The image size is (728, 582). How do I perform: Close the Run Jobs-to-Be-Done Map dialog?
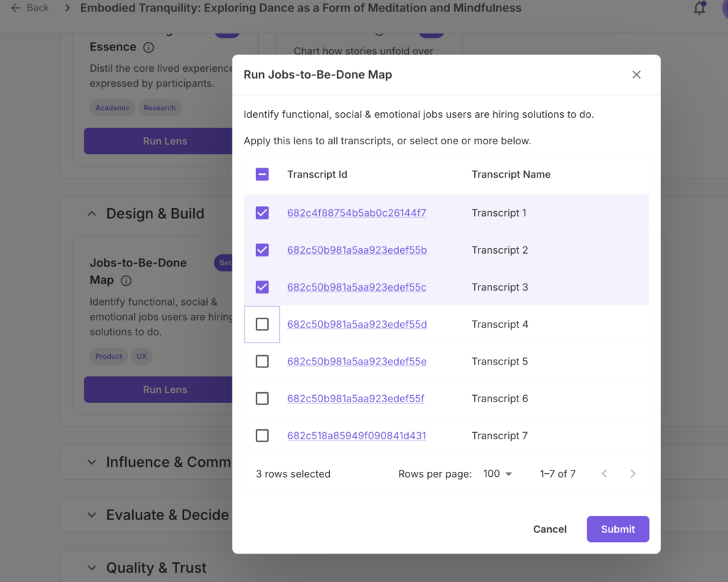(x=636, y=75)
